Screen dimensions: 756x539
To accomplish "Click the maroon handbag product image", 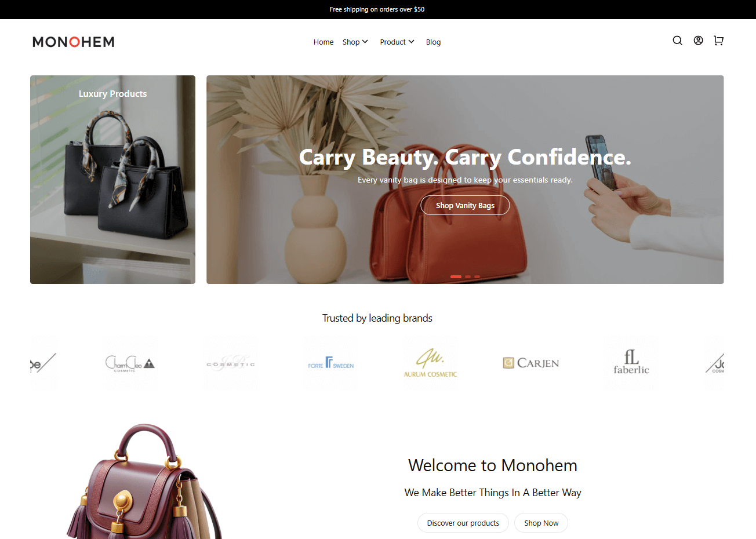I will (x=145, y=482).
